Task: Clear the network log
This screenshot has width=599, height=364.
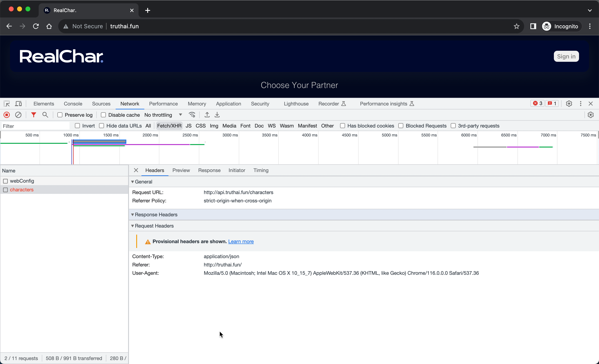Action: pos(19,115)
